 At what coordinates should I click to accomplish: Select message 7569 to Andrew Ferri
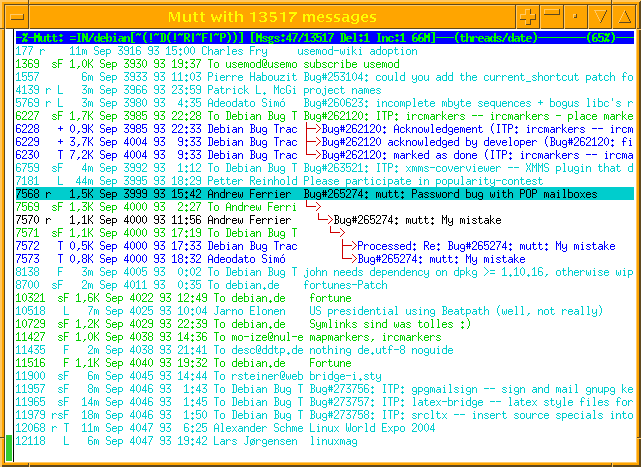point(325,207)
